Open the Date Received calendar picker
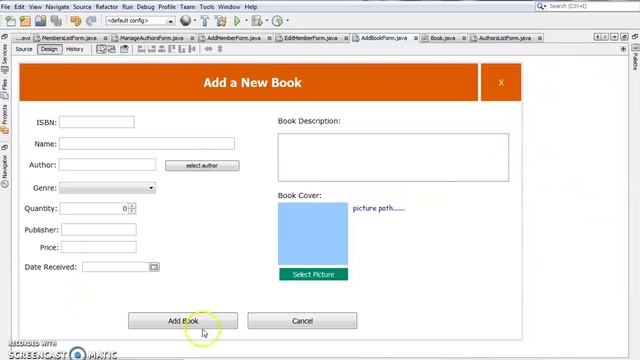The height and width of the screenshot is (360, 640). [154, 267]
